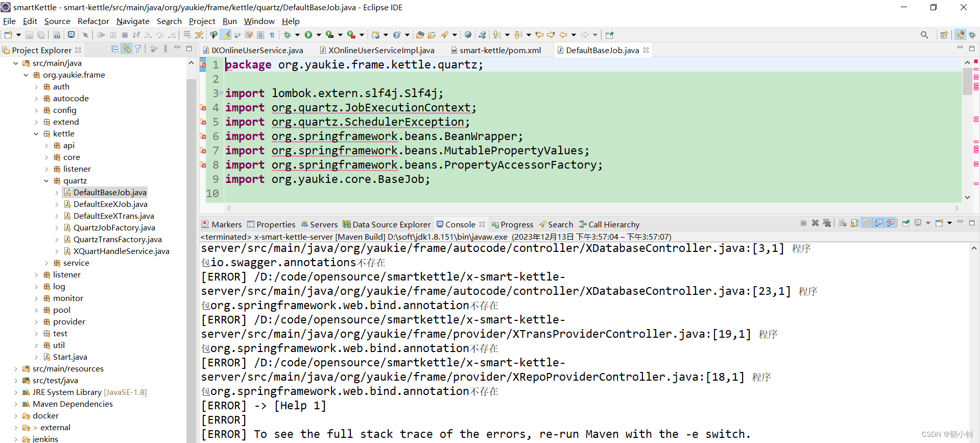Screen dimensions: 980x443
Task: Open the Run button dropdown arrow
Action: 319,35
